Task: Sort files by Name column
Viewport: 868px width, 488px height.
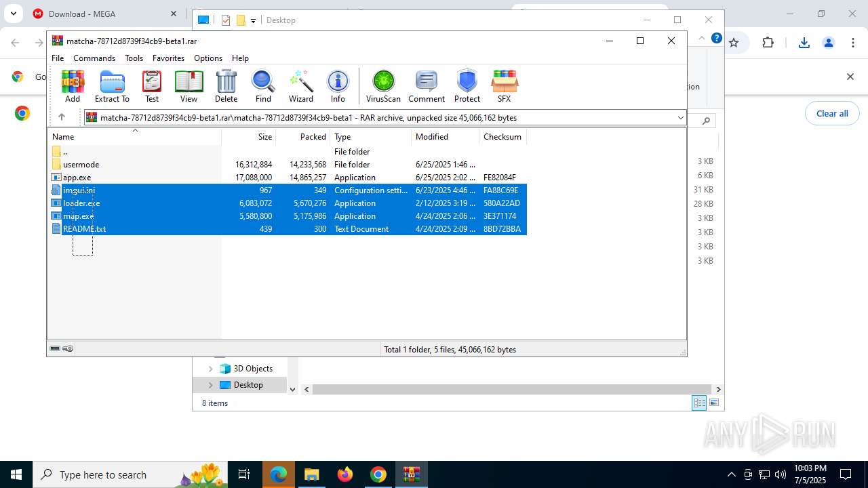Action: [134, 137]
